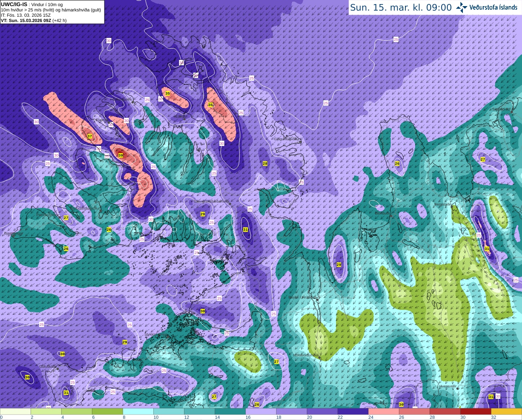The height and width of the screenshot is (420, 522).
Task: Select the olive 6–8 legend swatch
Action: pyautogui.click(x=107, y=411)
